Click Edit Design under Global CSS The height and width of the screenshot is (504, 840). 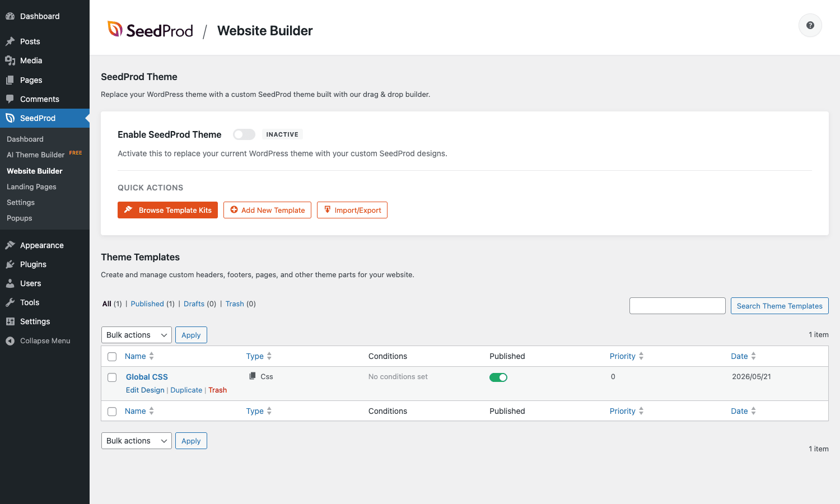145,390
